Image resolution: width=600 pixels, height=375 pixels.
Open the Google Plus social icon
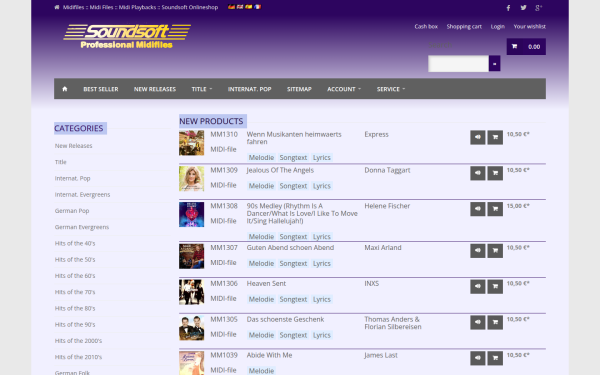click(538, 8)
